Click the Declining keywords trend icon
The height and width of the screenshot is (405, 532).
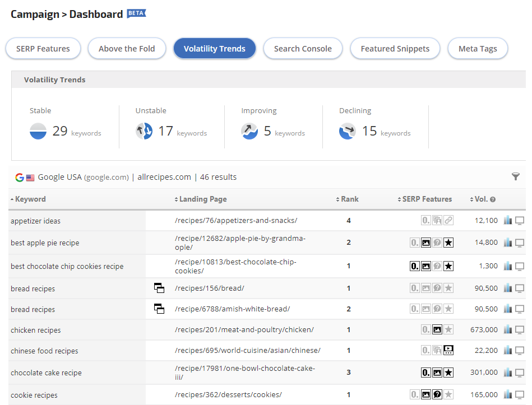(348, 131)
